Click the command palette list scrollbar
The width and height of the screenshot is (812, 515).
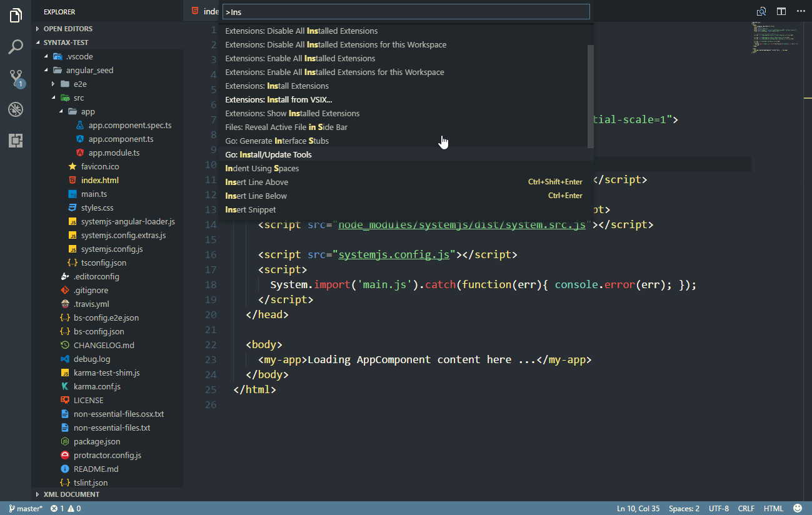(x=591, y=96)
